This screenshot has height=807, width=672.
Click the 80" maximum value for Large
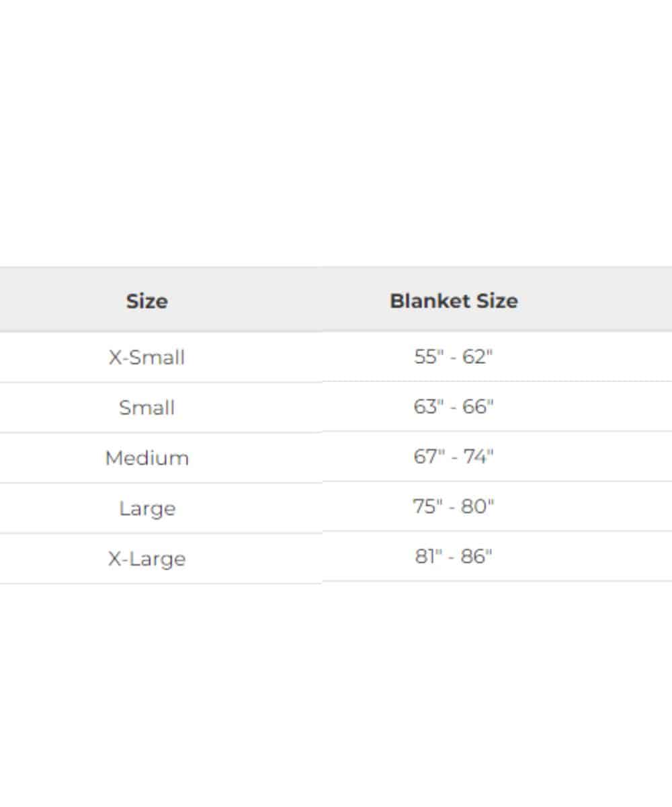click(478, 506)
